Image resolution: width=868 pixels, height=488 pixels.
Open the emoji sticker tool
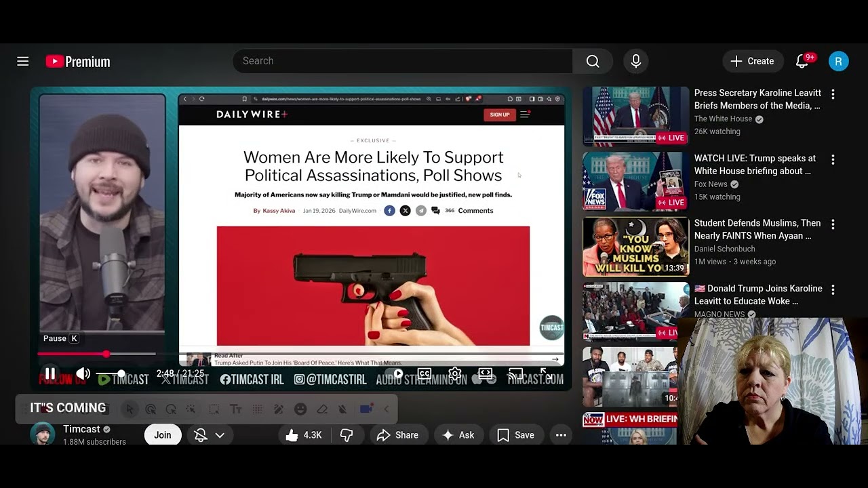tap(300, 409)
